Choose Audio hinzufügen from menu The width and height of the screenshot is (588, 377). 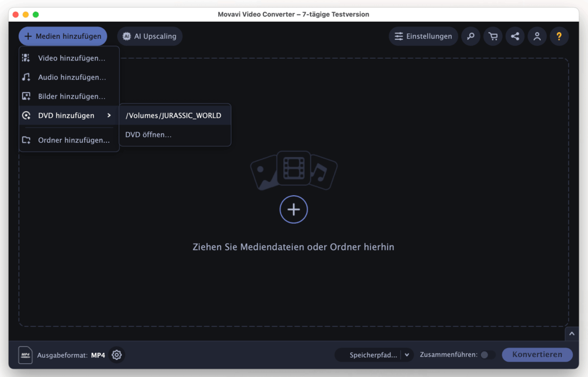coord(69,77)
